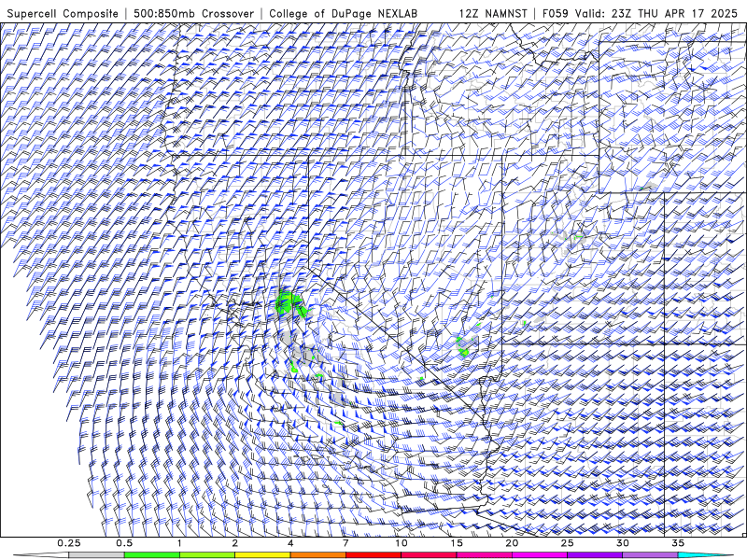Click the Supercell Composite title text

(x=63, y=13)
